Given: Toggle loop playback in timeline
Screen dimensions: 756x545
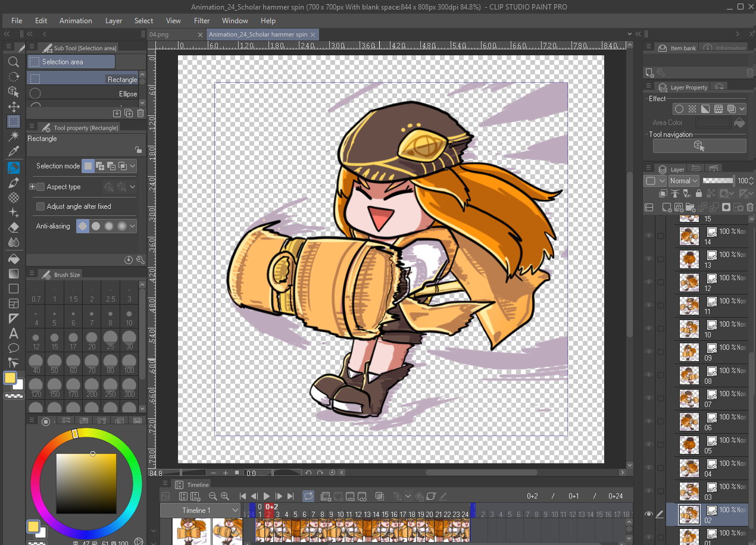Looking at the screenshot, I should [308, 496].
